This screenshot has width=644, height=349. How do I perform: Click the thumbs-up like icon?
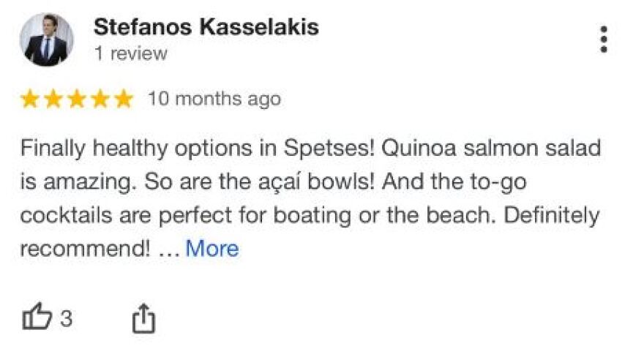37,318
